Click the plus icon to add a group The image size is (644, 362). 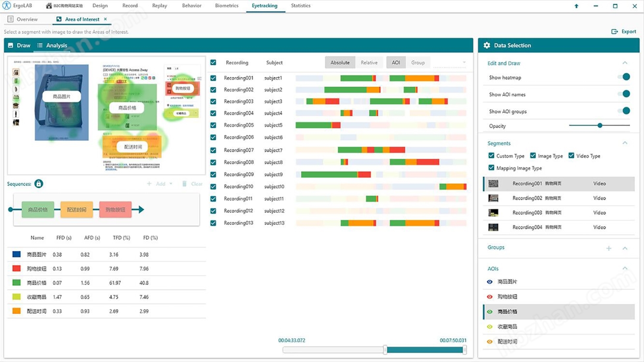pos(609,248)
